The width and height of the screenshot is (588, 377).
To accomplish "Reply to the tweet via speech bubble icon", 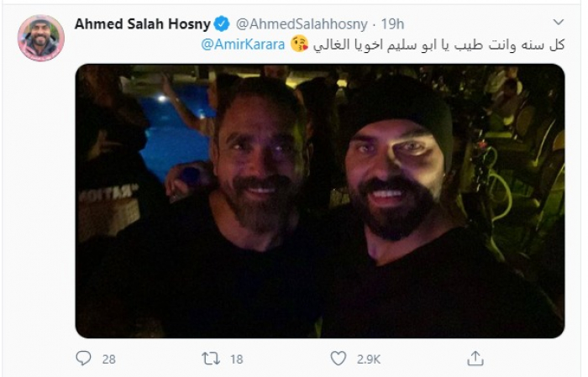I will [x=83, y=359].
